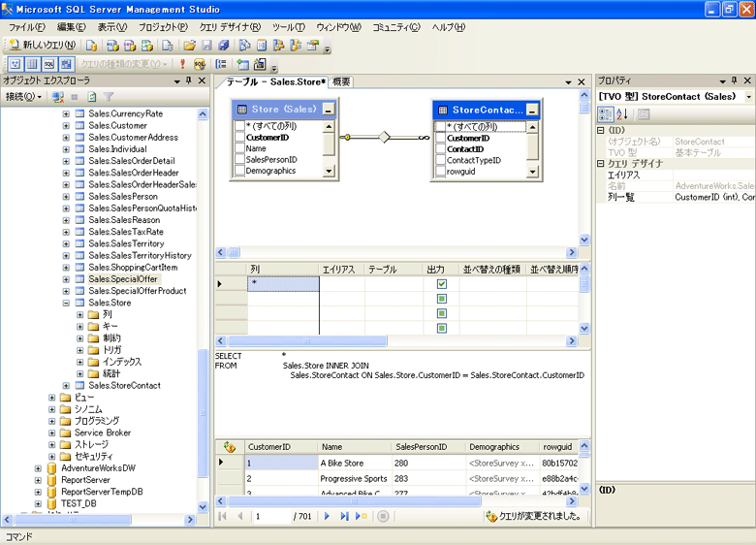Click the Save floppy disk icon

click(206, 46)
